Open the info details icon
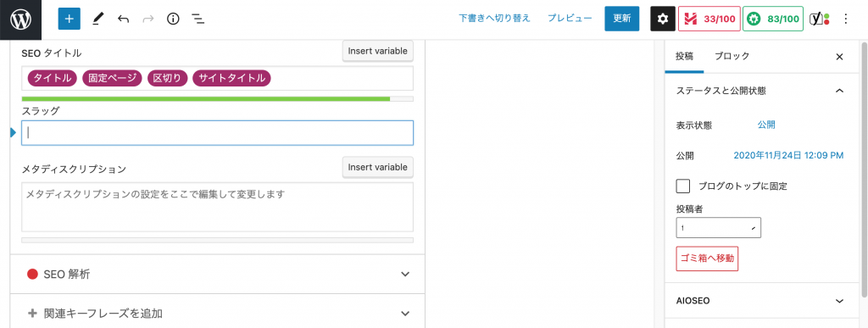Image resolution: width=868 pixels, height=328 pixels. click(x=173, y=19)
